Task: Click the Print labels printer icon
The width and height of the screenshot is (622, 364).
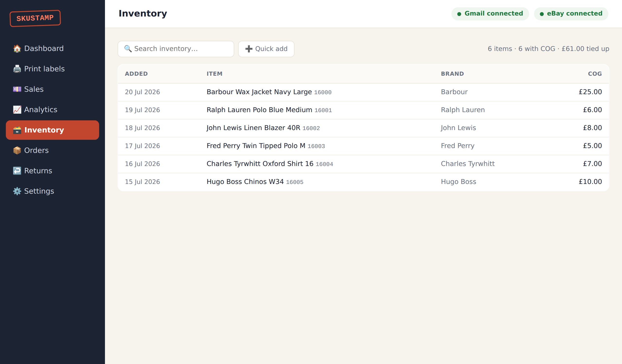Action: click(x=17, y=69)
